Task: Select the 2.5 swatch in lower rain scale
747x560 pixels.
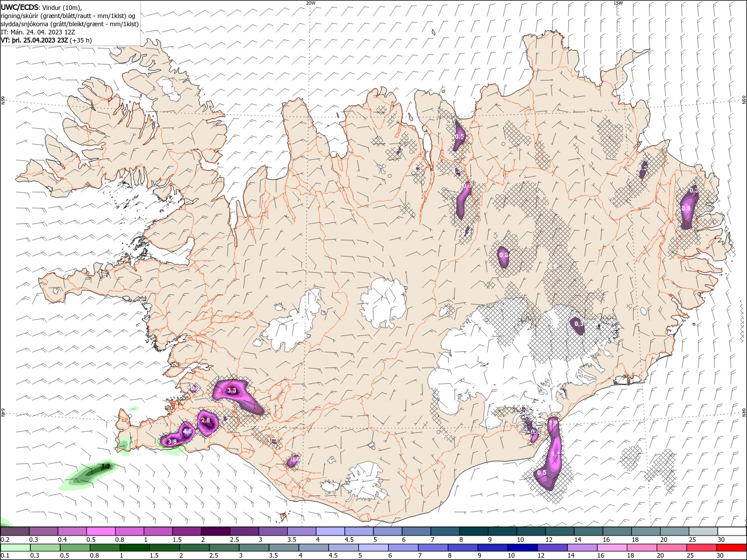Action: pyautogui.click(x=224, y=548)
